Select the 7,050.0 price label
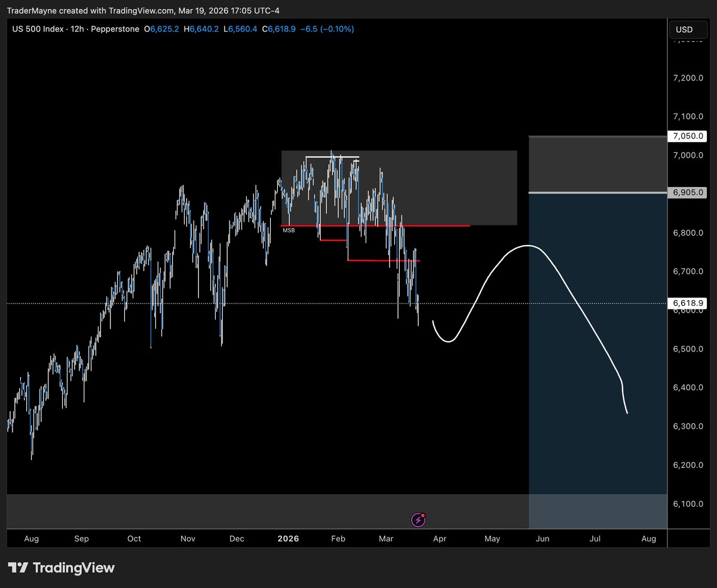Screen dimensions: 717x588 [x=687, y=136]
